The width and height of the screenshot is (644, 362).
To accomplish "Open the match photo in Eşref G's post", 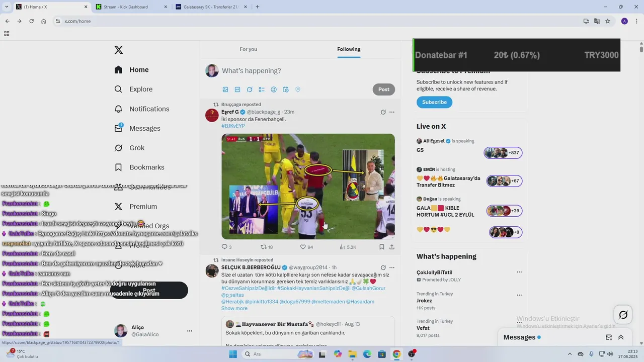I will pos(308,187).
